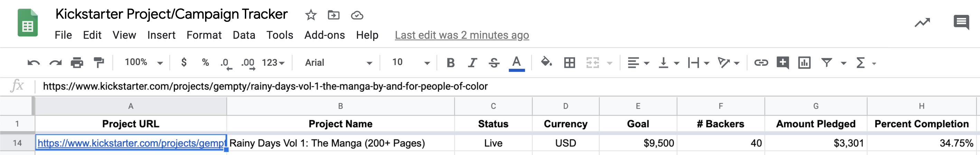Image resolution: width=980 pixels, height=155 pixels.
Task: Open the Format menu
Action: click(x=204, y=35)
